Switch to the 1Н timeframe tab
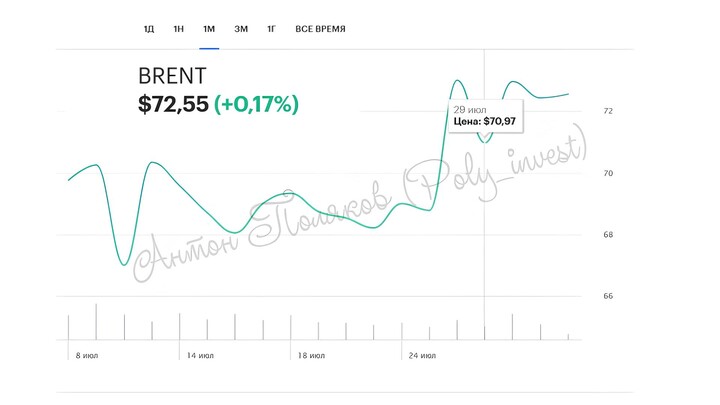The height and width of the screenshot is (405, 720). [x=179, y=29]
